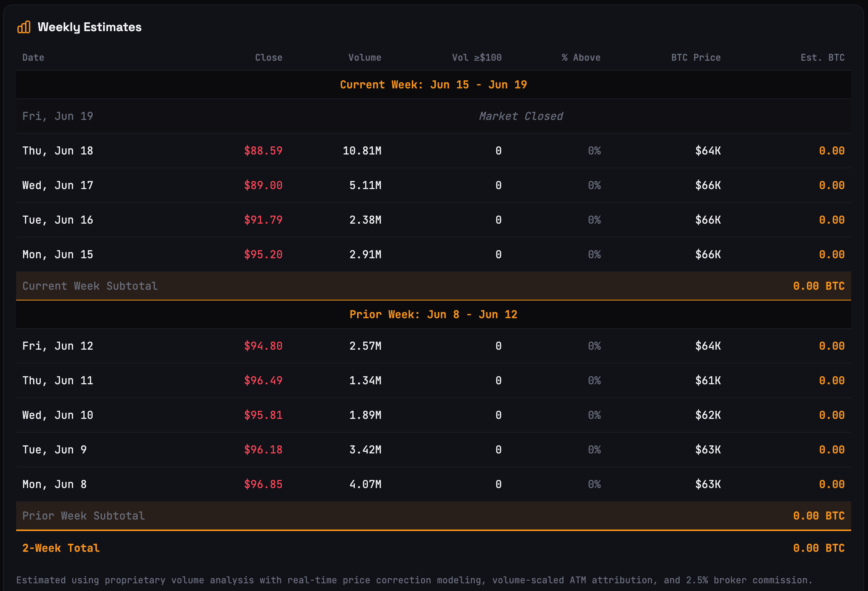The image size is (868, 591).
Task: Click the $61K BTC price
Action: point(708,380)
